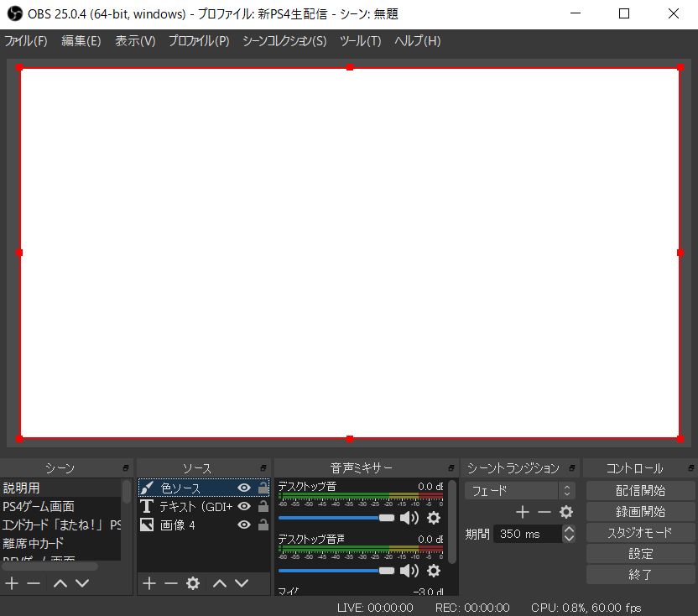This screenshot has width=698, height=616.
Task: Click 配信開始 to start streaming
Action: 641,490
